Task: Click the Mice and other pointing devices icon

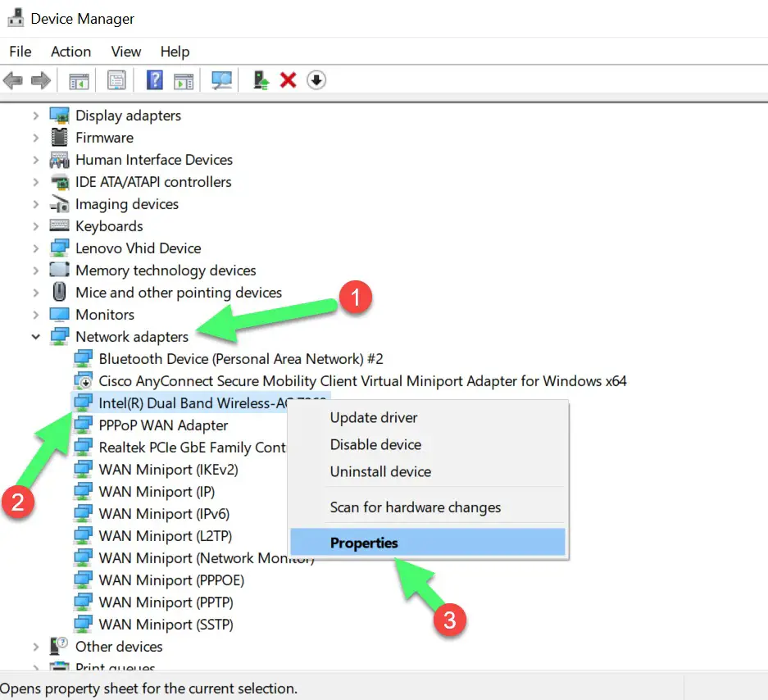Action: point(59,292)
